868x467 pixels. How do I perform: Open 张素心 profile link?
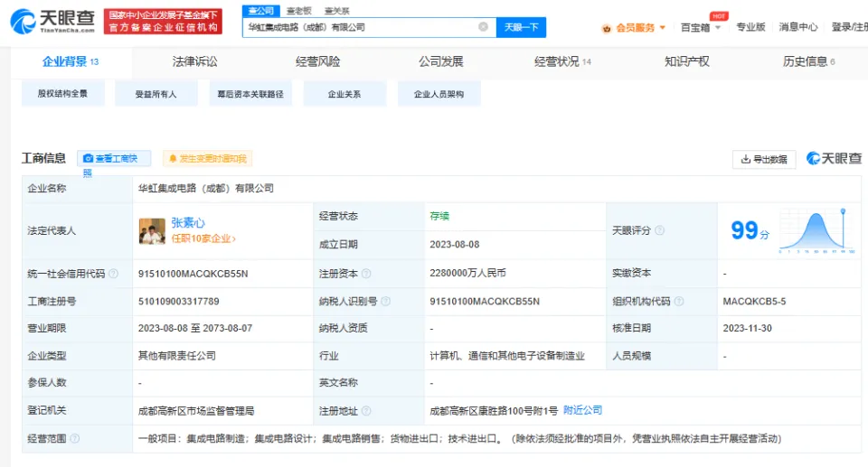point(188,222)
